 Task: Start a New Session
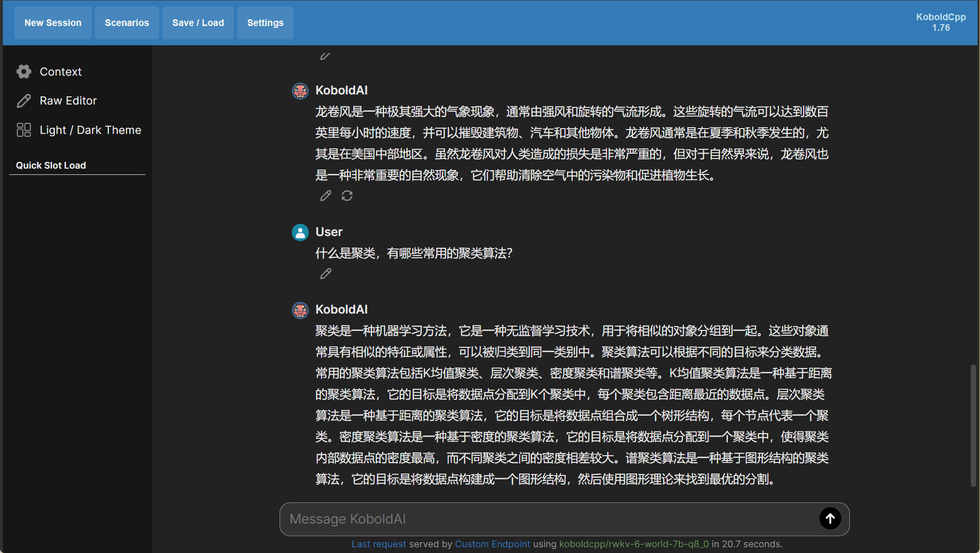coord(53,23)
